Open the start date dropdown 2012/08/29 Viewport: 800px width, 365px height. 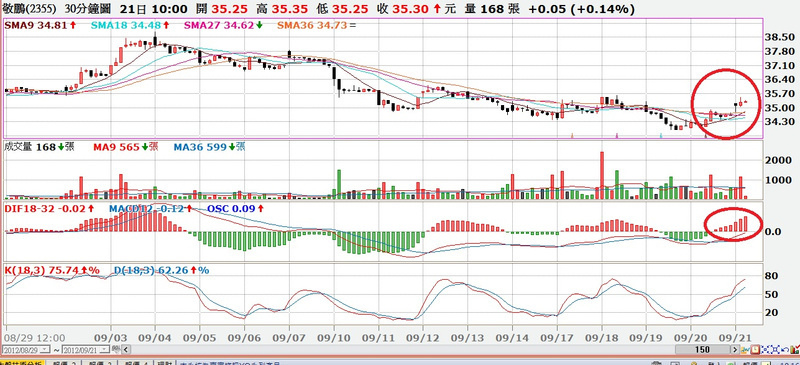tap(44, 350)
